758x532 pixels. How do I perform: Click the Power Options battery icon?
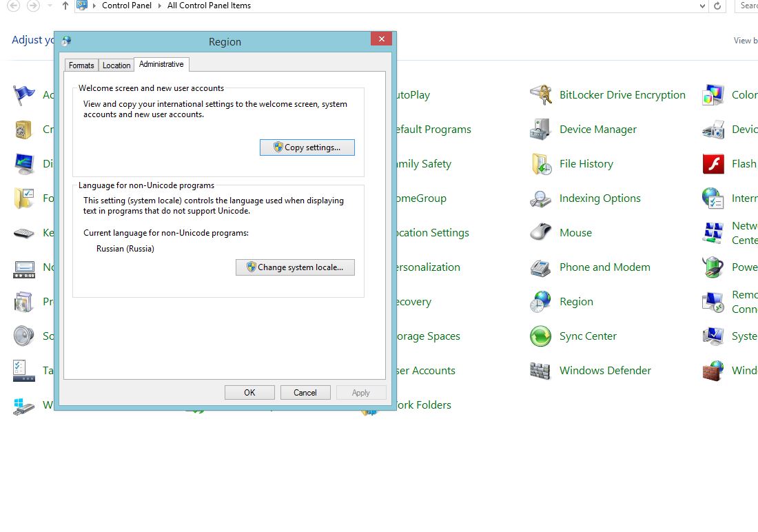click(x=713, y=267)
